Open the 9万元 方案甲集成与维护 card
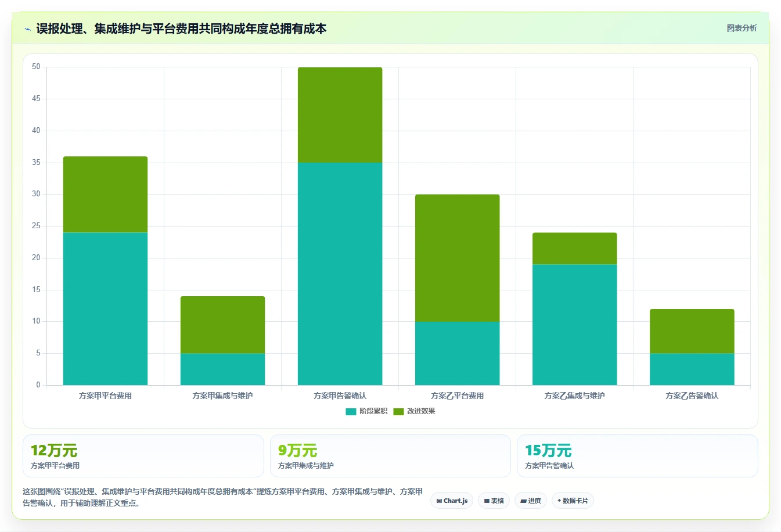 coord(390,456)
